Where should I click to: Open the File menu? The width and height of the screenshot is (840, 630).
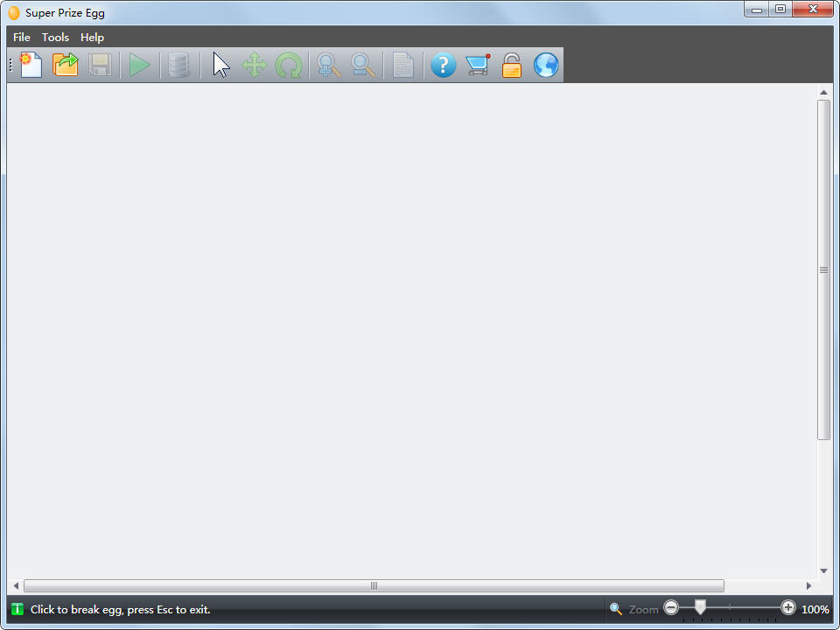22,38
